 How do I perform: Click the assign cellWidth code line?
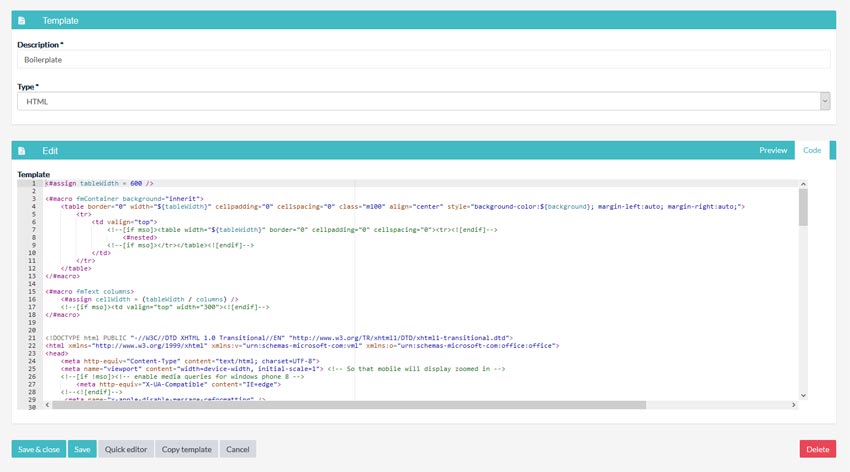tap(150, 299)
